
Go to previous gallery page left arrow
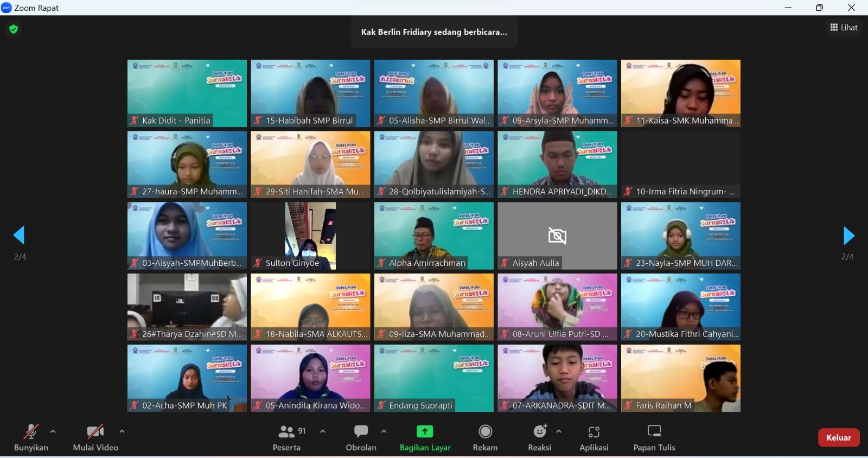pyautogui.click(x=19, y=236)
